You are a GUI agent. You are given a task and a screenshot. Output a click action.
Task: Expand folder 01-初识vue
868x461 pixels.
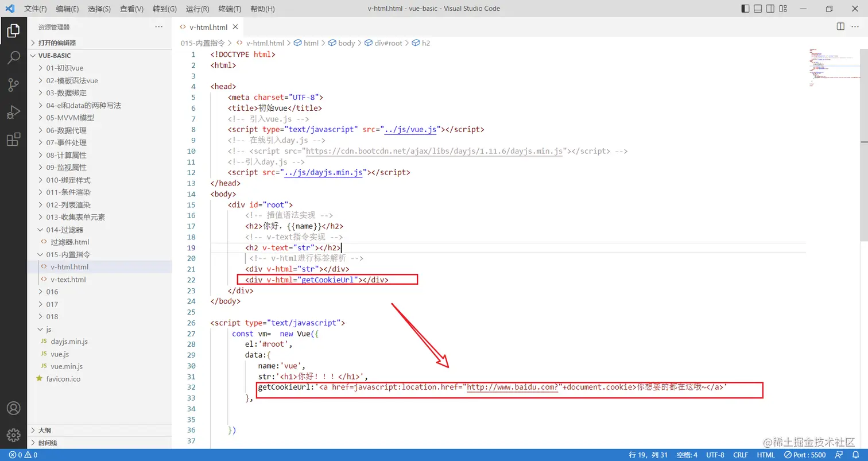click(100, 68)
